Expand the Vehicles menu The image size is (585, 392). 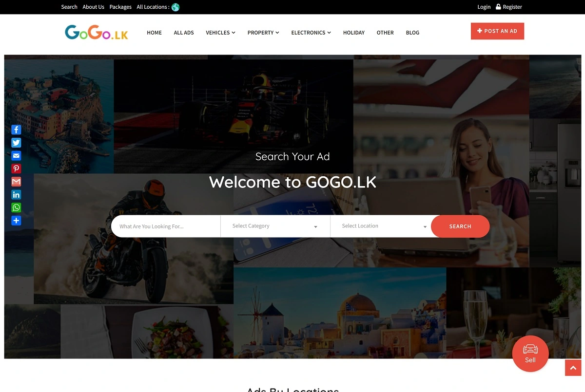pyautogui.click(x=220, y=33)
